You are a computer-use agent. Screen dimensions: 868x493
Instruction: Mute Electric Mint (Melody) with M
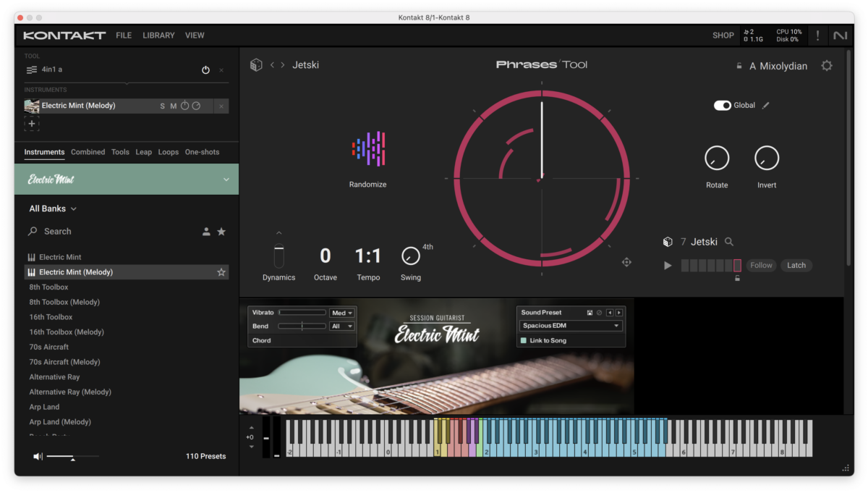click(x=174, y=106)
